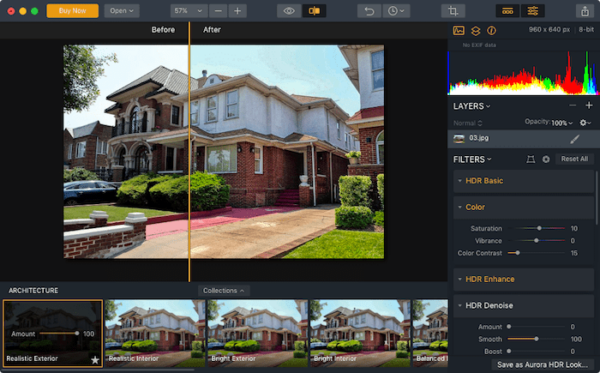Image resolution: width=600 pixels, height=373 pixels.
Task: Open the image info icon
Action: [491, 31]
